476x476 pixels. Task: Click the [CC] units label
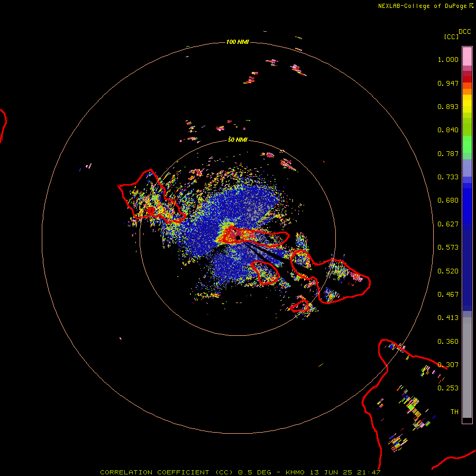[451, 36]
